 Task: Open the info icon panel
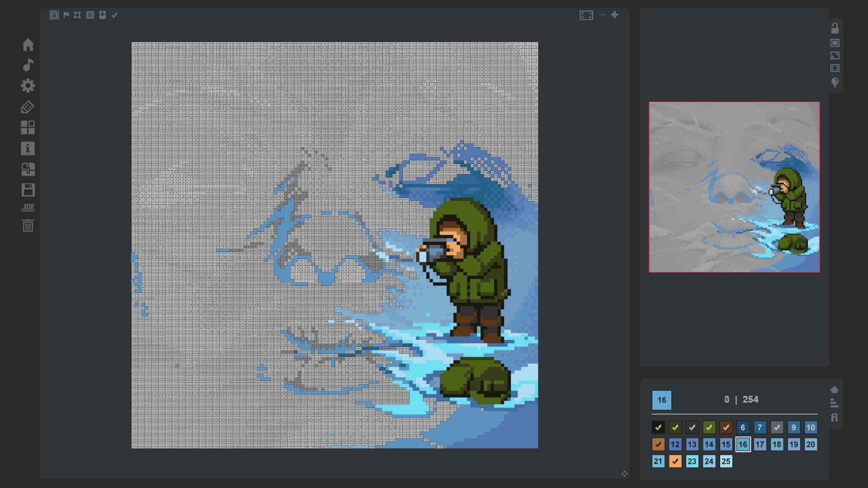[28, 149]
